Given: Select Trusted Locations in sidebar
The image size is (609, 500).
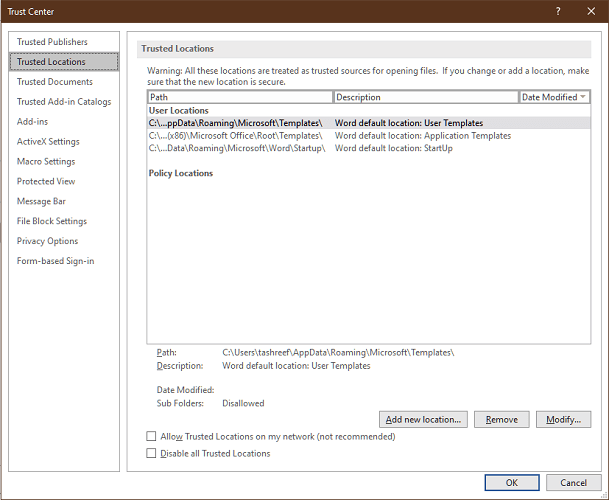Looking at the screenshot, I should point(64,62).
